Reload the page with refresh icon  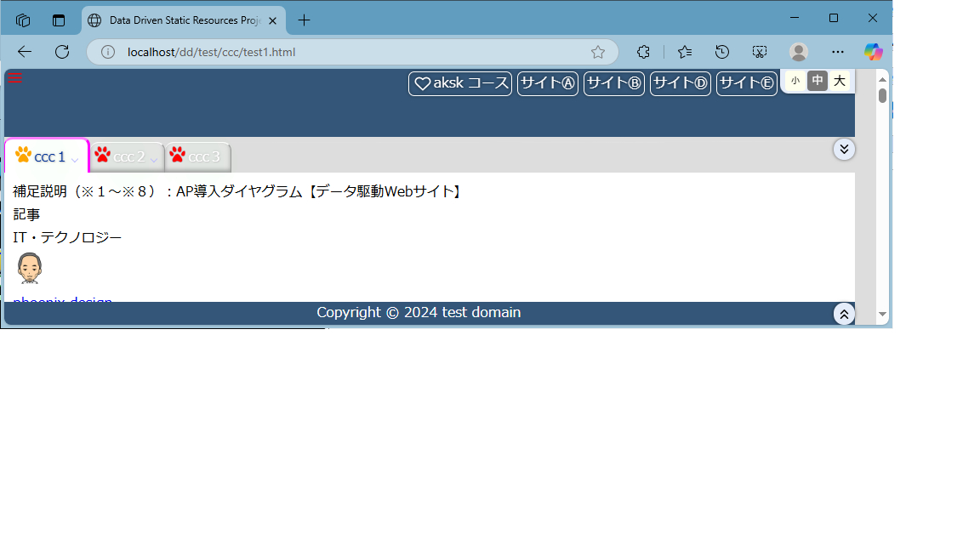(x=62, y=52)
